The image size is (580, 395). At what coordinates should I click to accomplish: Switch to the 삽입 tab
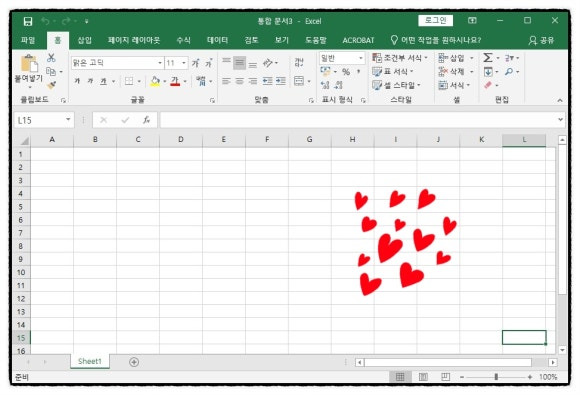click(84, 40)
